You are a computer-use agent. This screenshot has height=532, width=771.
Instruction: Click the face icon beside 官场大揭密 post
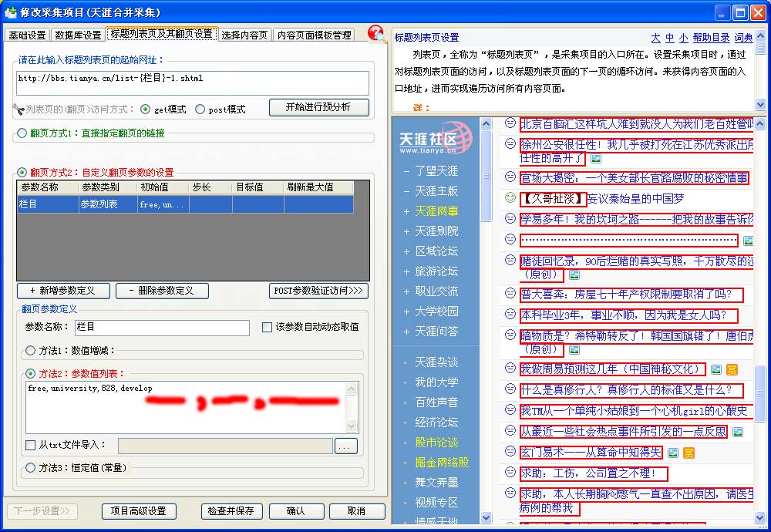510,177
